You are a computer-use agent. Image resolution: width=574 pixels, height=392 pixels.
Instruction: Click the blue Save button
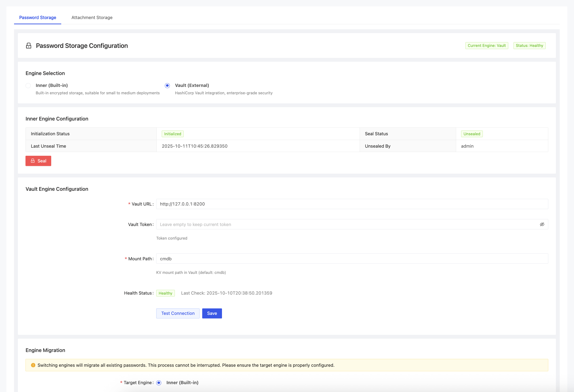click(x=212, y=313)
